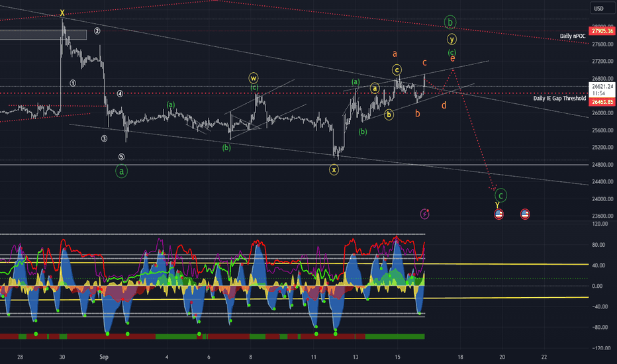Select the Daily nPOC line label
The image size is (617, 364).
pyautogui.click(x=573, y=36)
